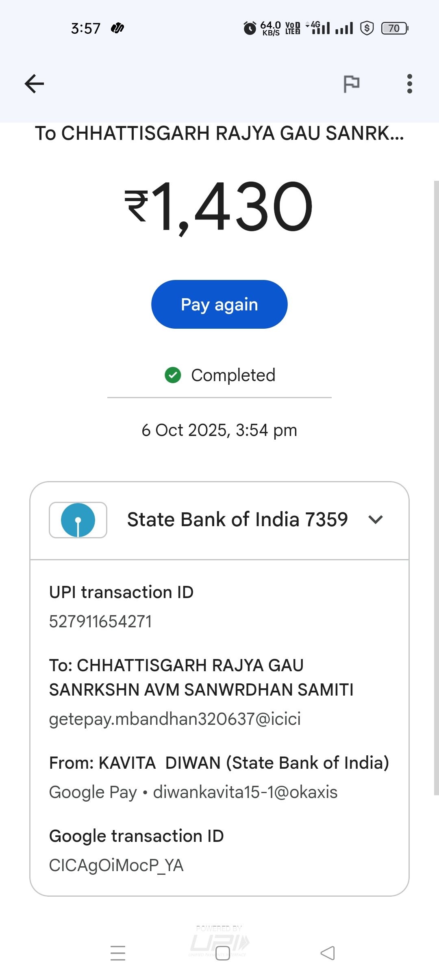Tap the recipient name header CHHATTISGARH RAJYA
The height and width of the screenshot is (980, 439).
[219, 133]
